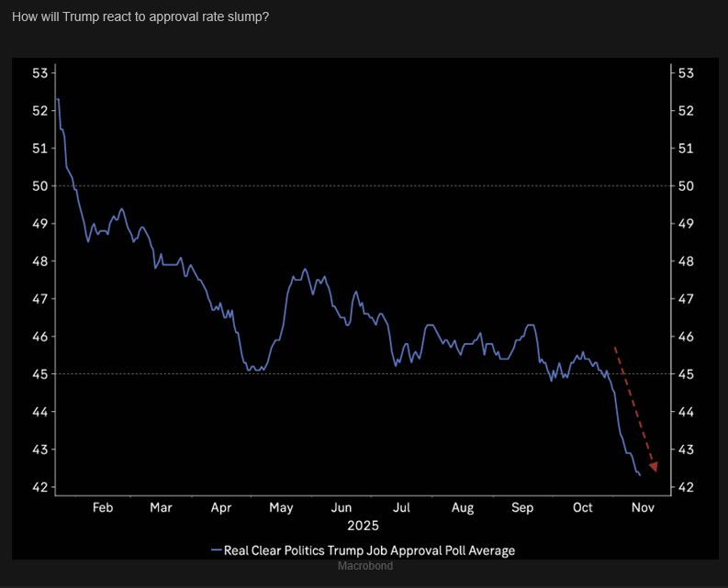Select the 53 label on the left axis
Viewport: 728px width, 588px height.
(x=39, y=72)
